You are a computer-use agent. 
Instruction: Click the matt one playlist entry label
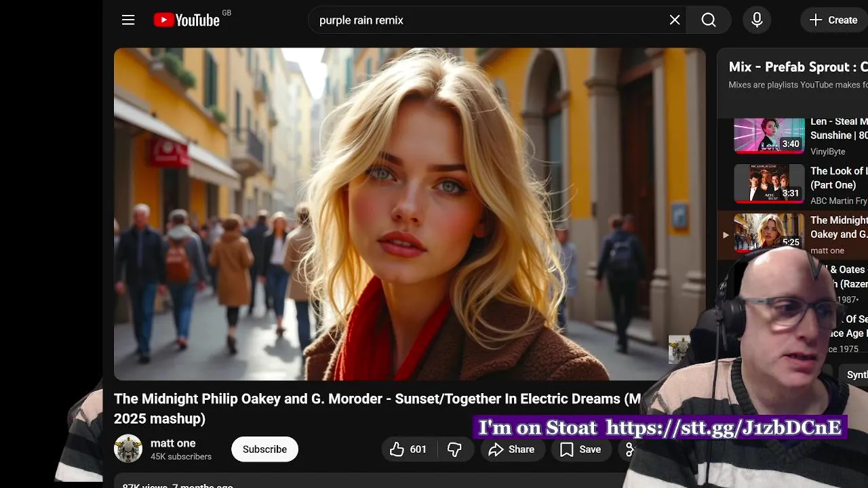[x=827, y=250]
